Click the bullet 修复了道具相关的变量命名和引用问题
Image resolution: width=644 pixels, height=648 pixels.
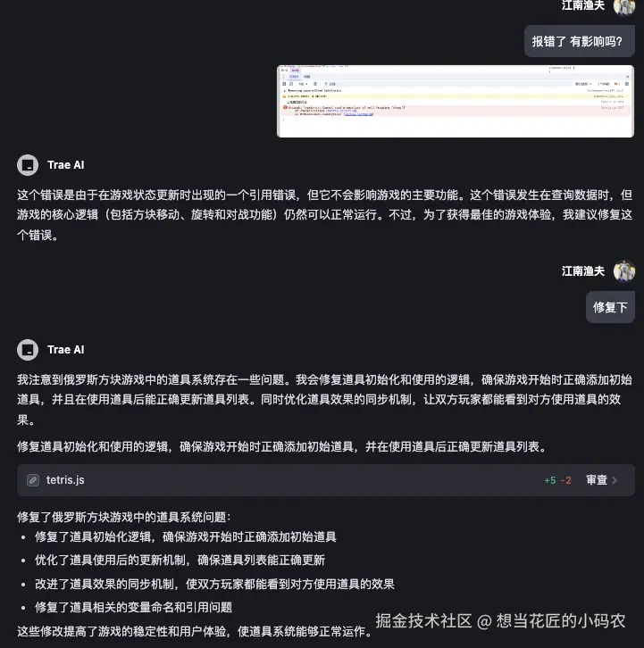pos(133,608)
